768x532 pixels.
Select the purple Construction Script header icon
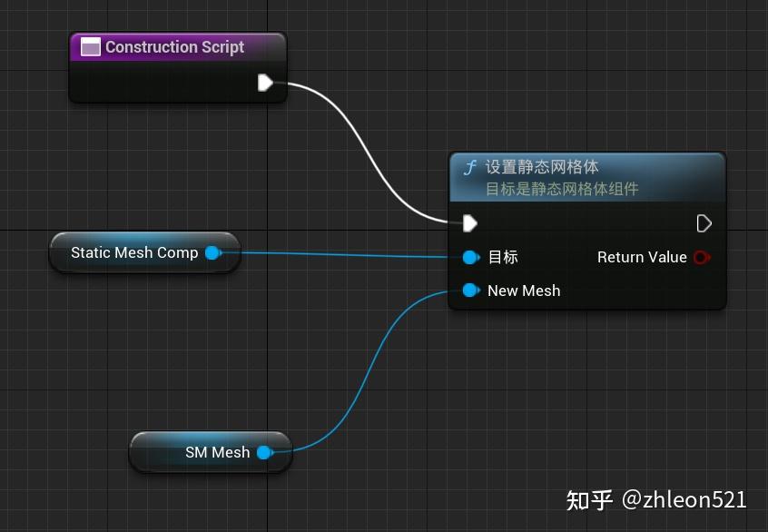(x=90, y=46)
